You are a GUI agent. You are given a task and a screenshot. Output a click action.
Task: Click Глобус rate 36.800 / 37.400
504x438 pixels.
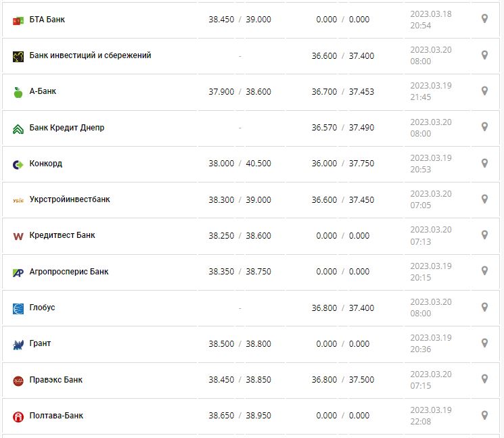[342, 308]
